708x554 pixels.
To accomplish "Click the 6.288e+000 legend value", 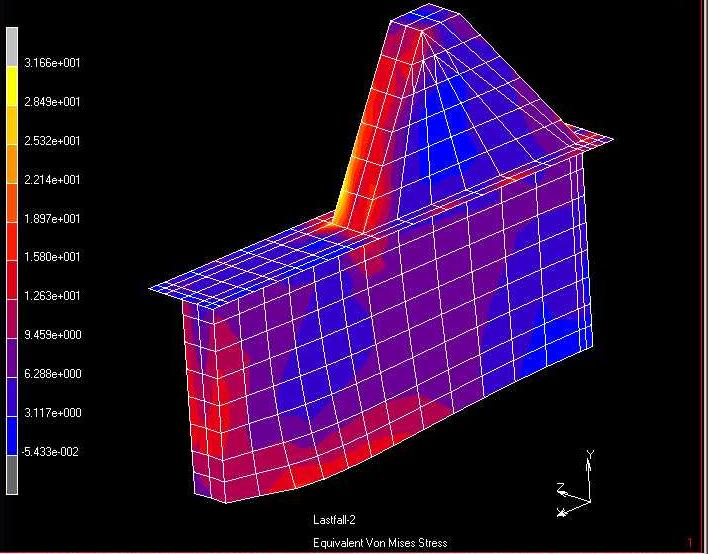I will tap(52, 374).
